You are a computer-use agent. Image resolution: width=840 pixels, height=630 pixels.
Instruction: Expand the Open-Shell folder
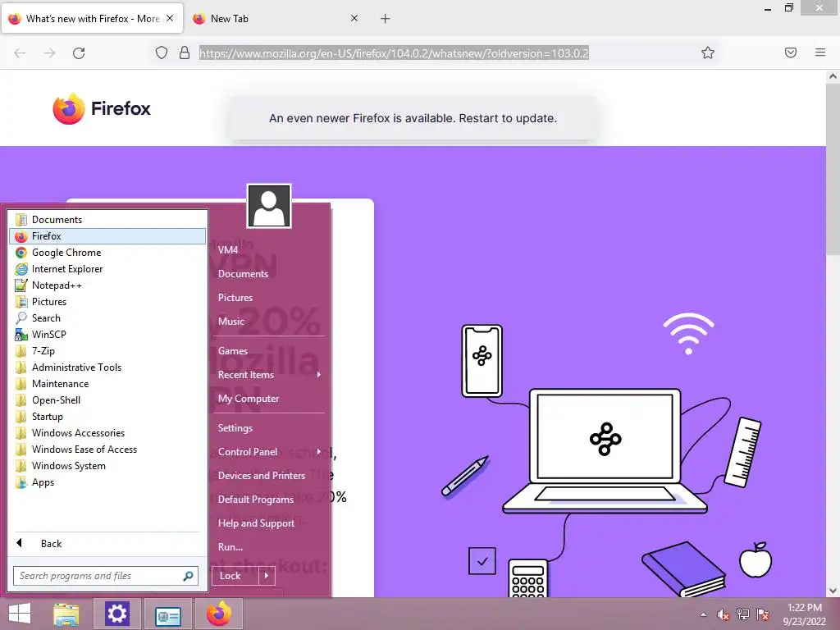(107, 400)
